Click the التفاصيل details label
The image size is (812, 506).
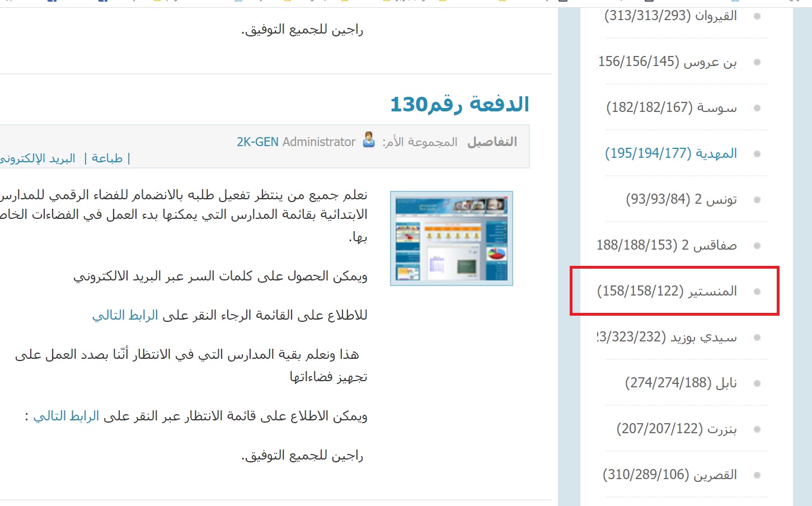[492, 142]
